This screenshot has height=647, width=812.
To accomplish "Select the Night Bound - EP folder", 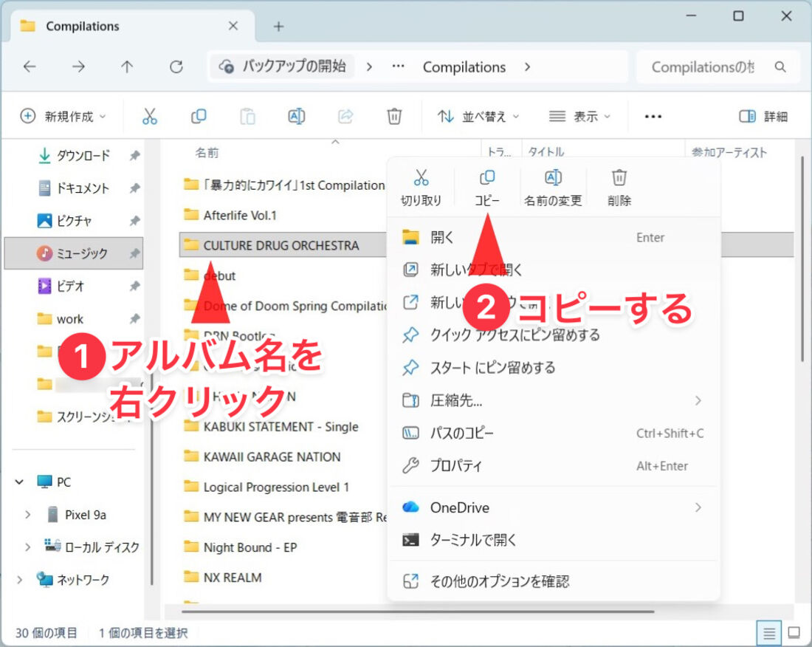I will 250,547.
